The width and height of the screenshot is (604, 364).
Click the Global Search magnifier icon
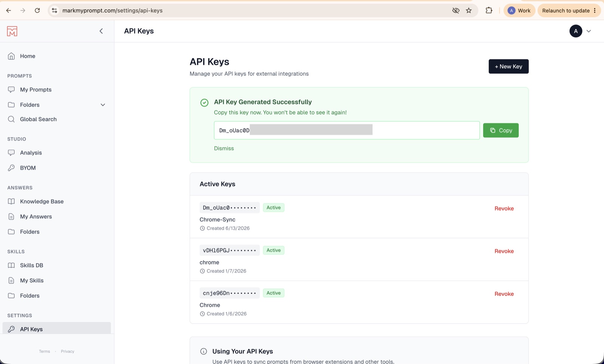(11, 119)
